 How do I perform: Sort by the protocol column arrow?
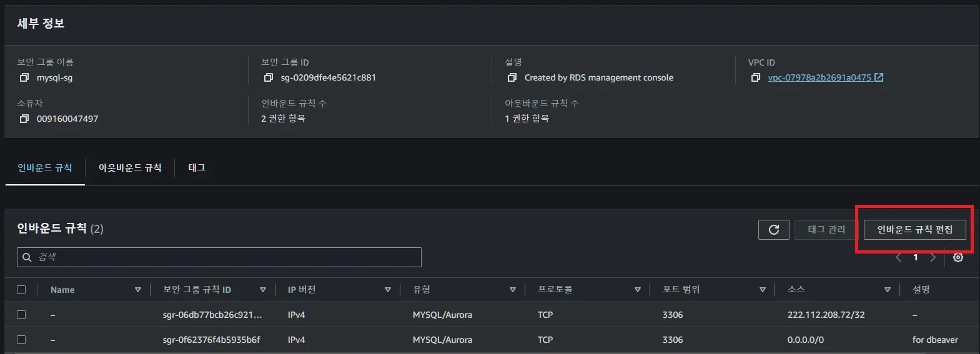point(637,290)
